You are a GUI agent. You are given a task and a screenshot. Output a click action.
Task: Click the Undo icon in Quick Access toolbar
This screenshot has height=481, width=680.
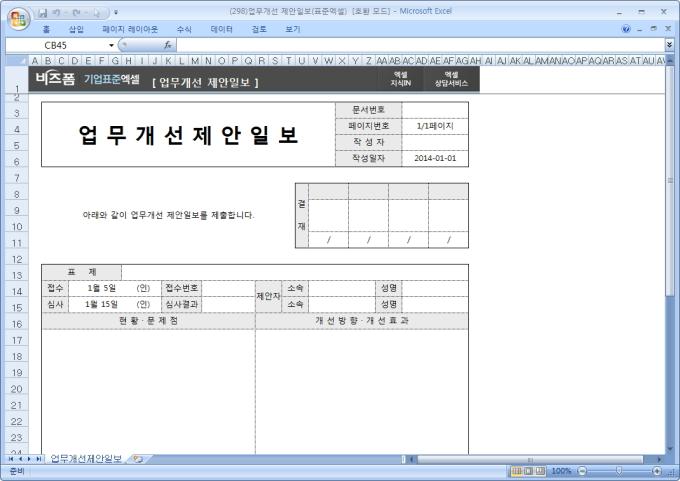tap(56, 13)
